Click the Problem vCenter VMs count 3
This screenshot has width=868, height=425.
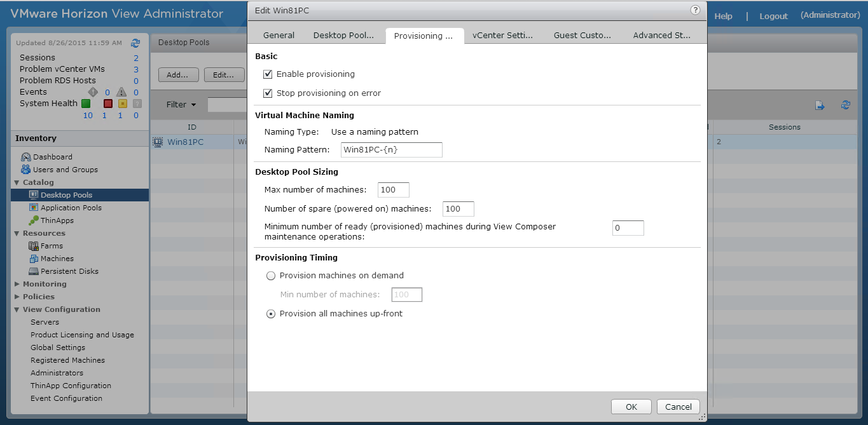tap(136, 69)
